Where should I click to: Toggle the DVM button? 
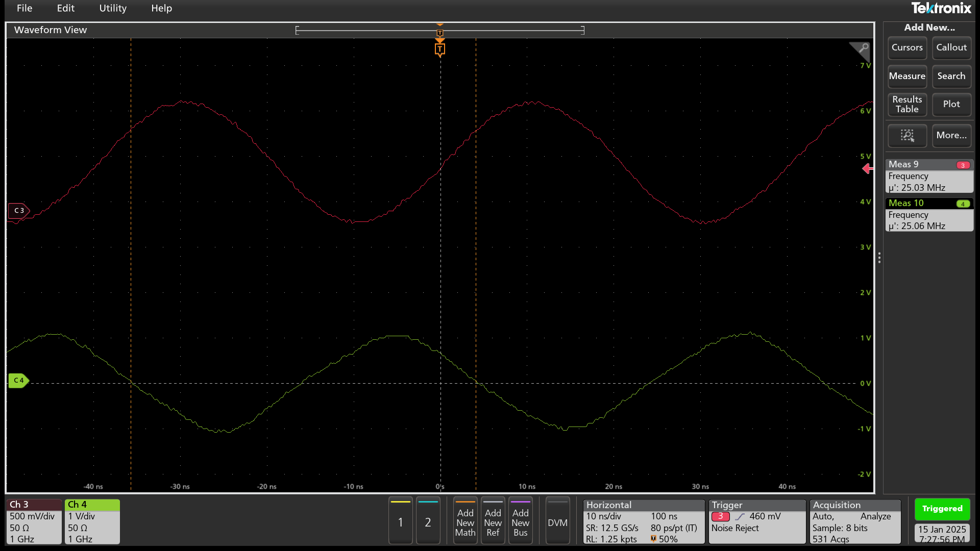pyautogui.click(x=557, y=521)
